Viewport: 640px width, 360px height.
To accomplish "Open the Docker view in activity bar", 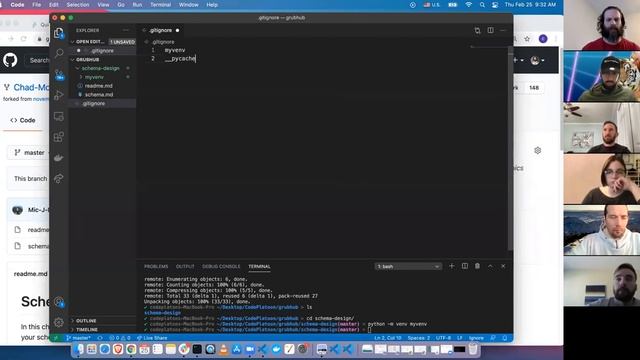I will pos(59,158).
